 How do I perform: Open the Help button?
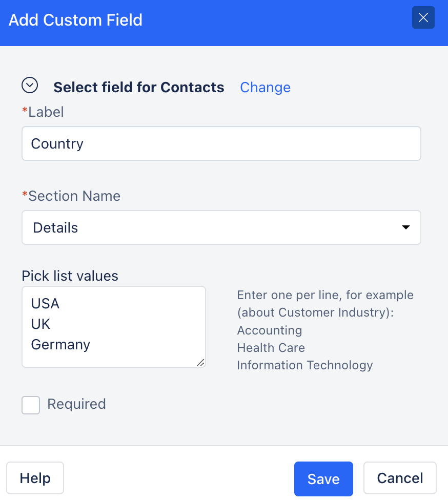[35, 478]
